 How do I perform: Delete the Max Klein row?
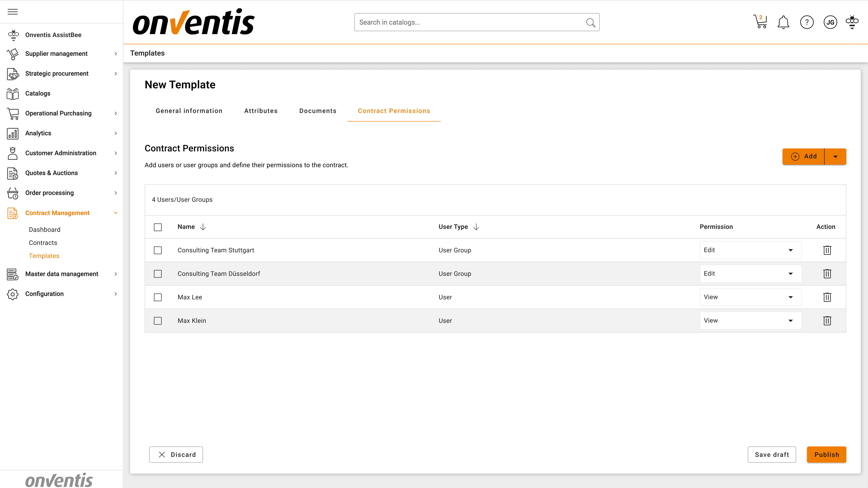pos(827,321)
